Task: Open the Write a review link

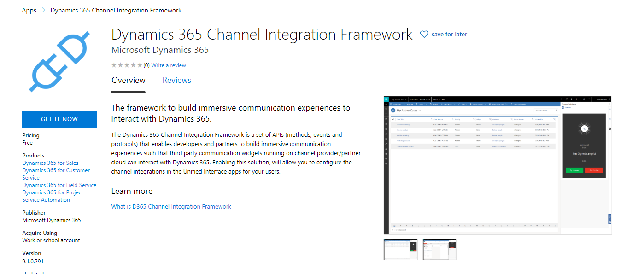Action: (x=169, y=65)
